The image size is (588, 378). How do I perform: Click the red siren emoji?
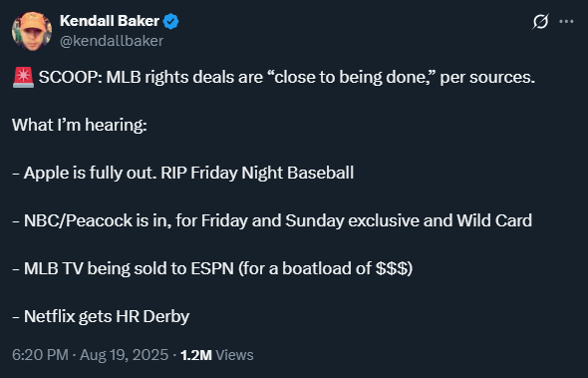tap(23, 78)
